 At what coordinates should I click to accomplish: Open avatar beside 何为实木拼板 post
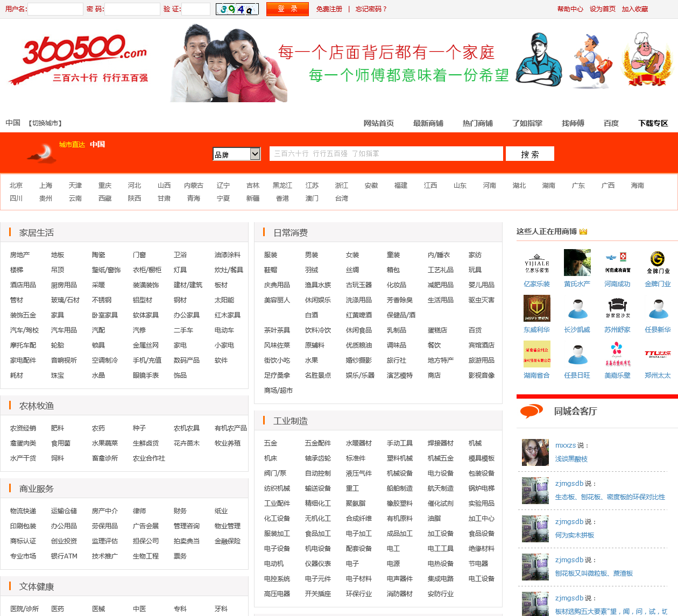[x=535, y=529]
